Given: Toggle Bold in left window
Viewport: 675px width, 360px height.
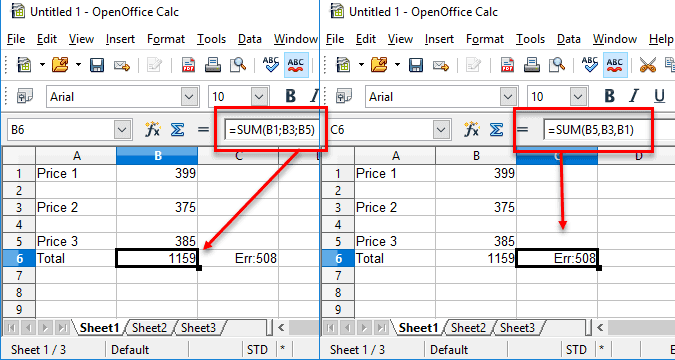Looking at the screenshot, I should tap(291, 96).
